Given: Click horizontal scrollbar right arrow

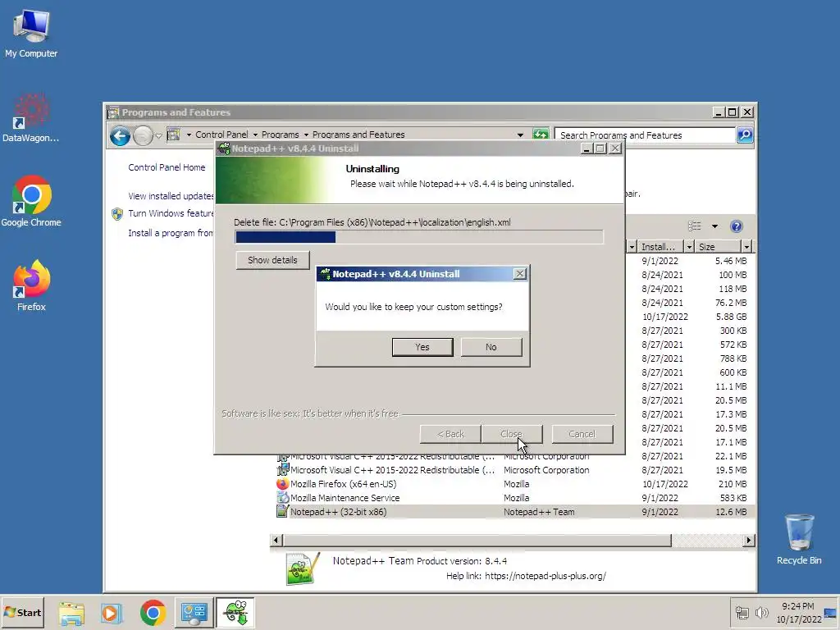Looking at the screenshot, I should (x=748, y=540).
